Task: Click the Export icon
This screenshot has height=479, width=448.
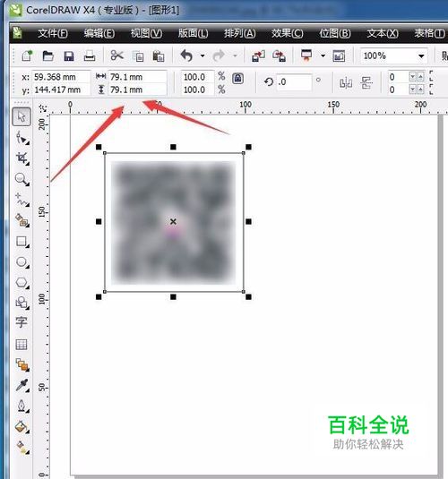Action: point(280,56)
